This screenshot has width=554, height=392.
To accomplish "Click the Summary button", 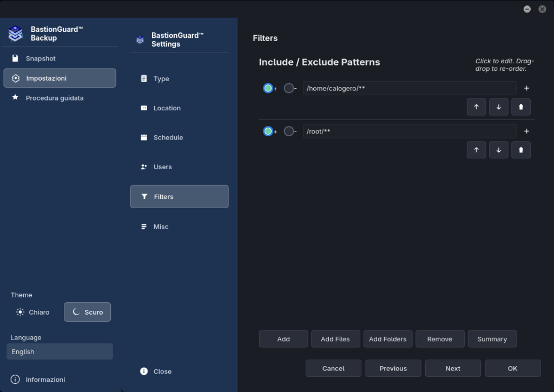I will click(x=492, y=339).
